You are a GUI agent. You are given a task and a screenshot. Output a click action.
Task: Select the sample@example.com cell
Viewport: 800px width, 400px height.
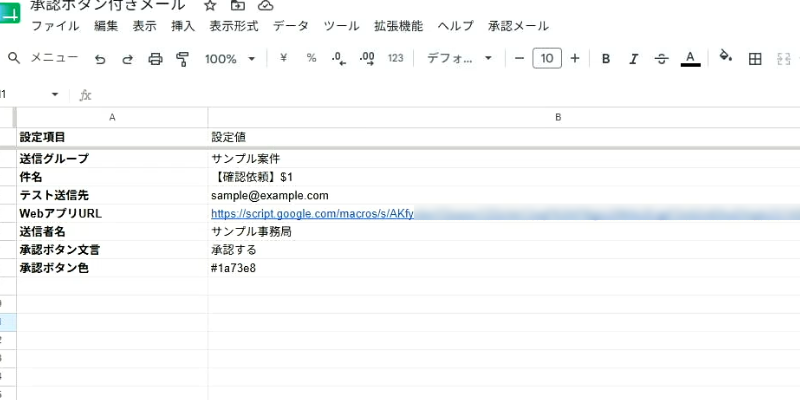click(x=504, y=195)
